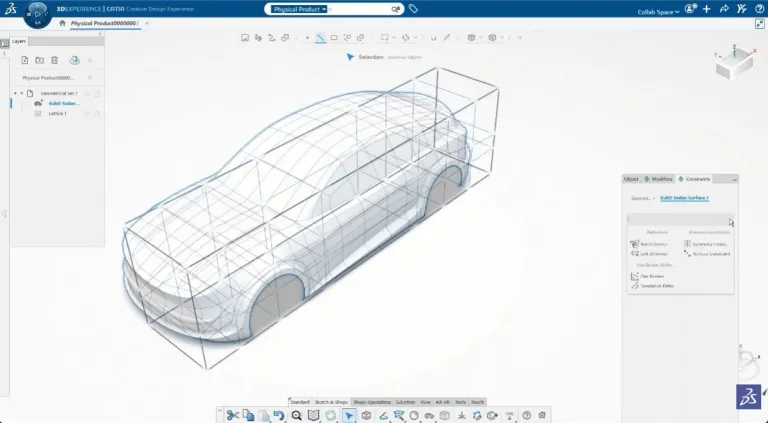Click the circle icon in the bottom toolbar

click(414, 415)
